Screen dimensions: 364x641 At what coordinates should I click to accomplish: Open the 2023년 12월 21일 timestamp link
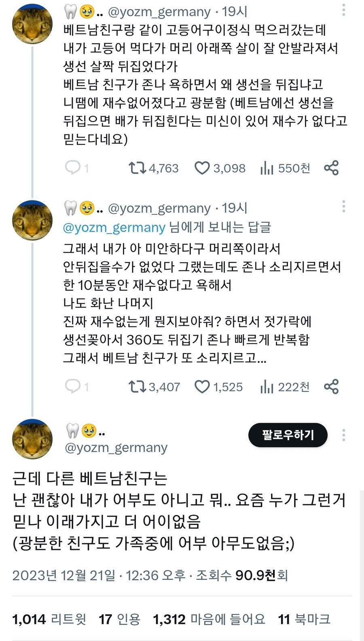pyautogui.click(x=63, y=575)
